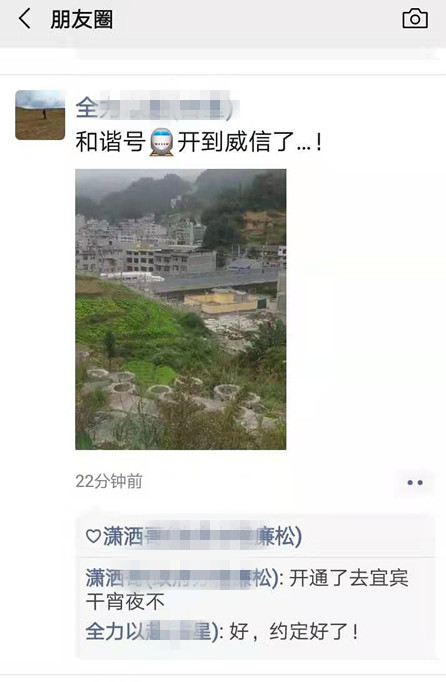Tap the train emoji in post

[161, 142]
